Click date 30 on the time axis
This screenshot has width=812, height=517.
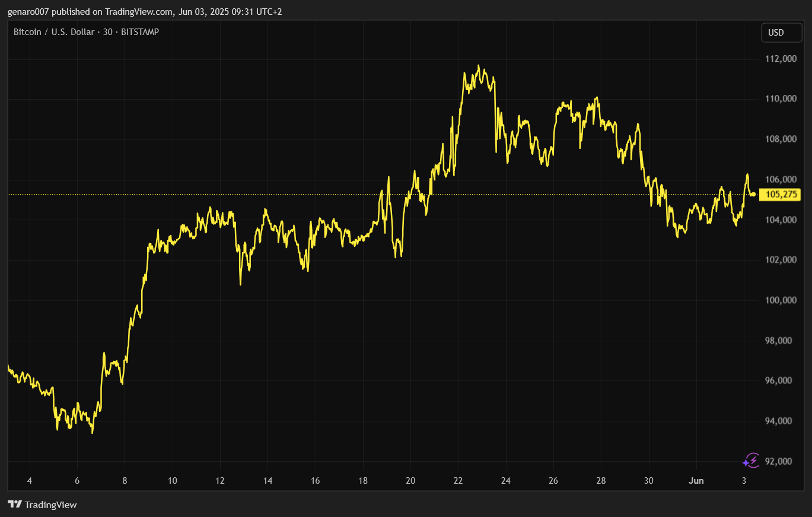(648, 481)
